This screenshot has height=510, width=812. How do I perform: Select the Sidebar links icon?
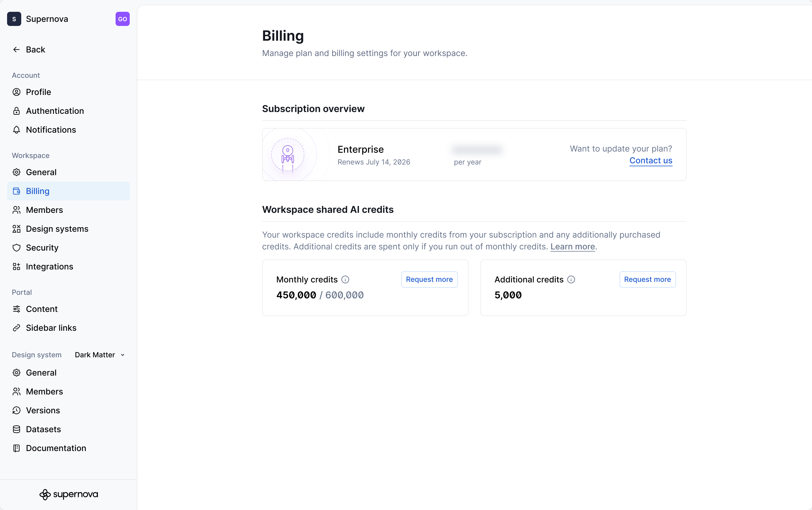pos(16,328)
